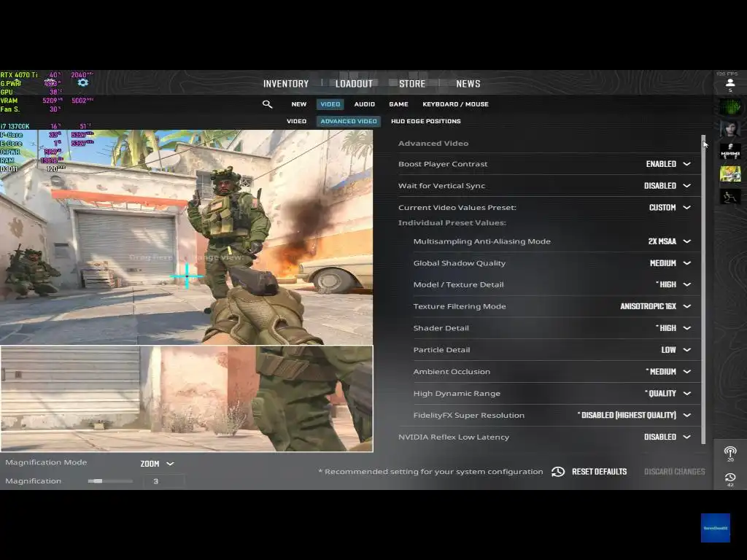This screenshot has width=747, height=560.
Task: Expand the Current Video Values Preset dropdown
Action: 670,208
